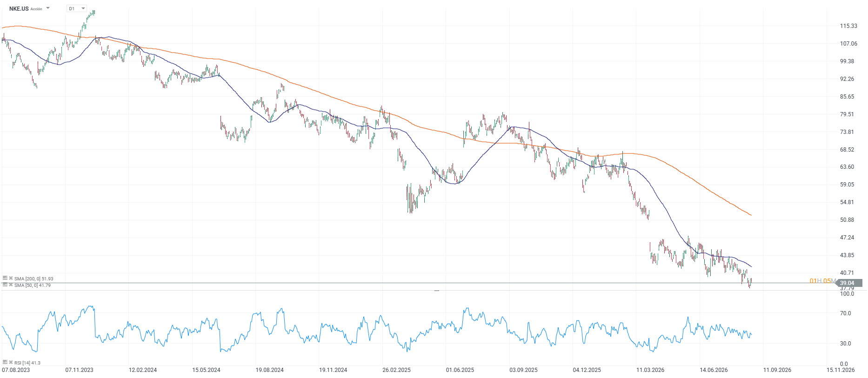Viewport: 868px width, 378px height.
Task: Click the 07.08.2023 date label
Action: coord(16,370)
